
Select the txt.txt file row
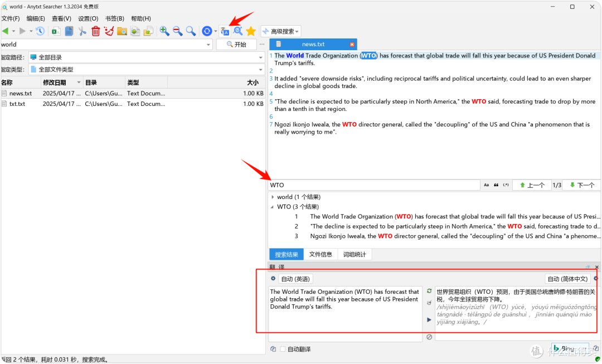[133, 104]
